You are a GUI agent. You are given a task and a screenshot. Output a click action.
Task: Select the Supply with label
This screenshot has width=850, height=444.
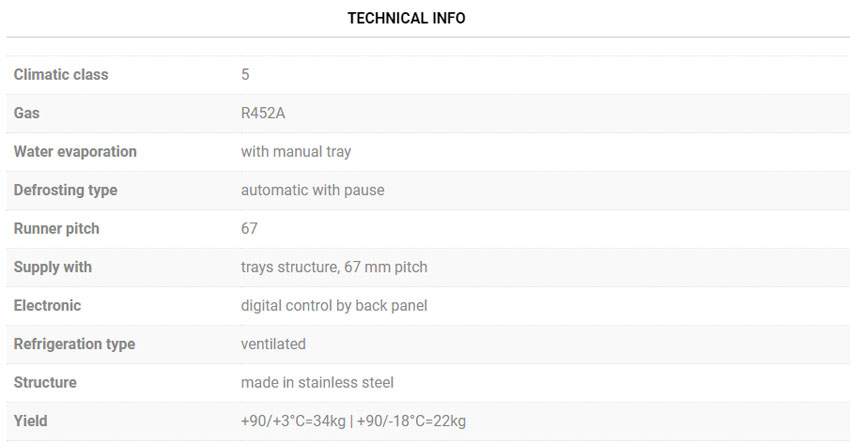(53, 267)
